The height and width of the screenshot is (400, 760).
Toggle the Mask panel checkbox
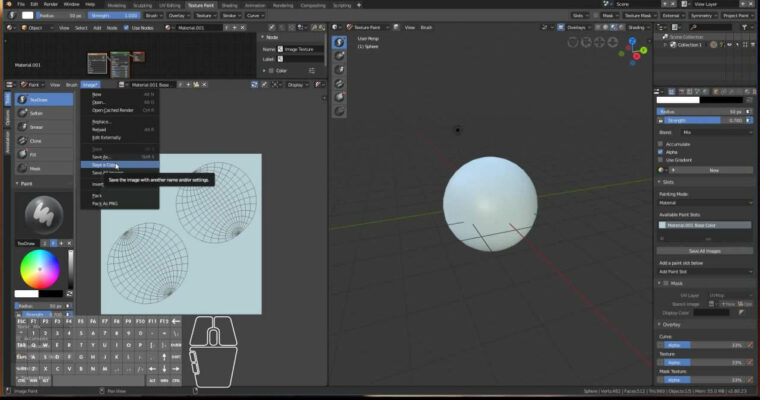[666, 283]
